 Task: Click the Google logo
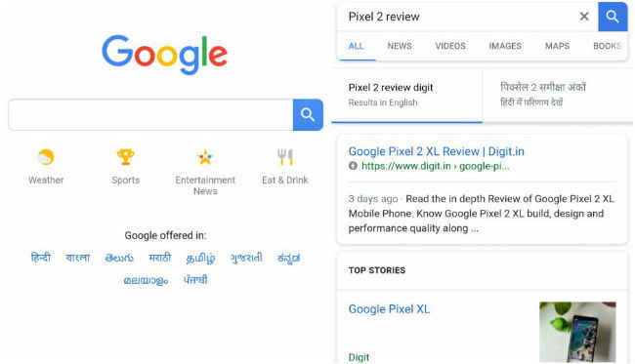pyautogui.click(x=164, y=55)
